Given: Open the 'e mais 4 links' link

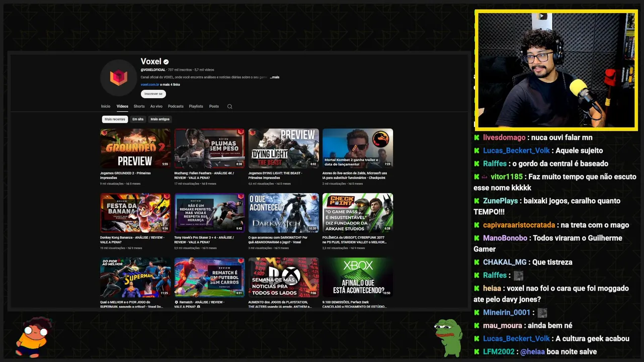Looking at the screenshot, I should (x=170, y=84).
